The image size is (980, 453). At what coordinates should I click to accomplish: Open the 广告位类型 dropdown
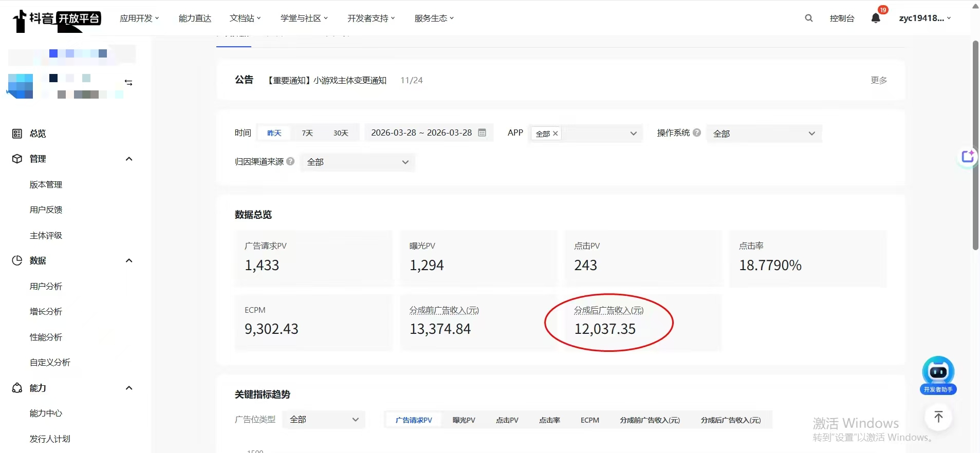[324, 420]
